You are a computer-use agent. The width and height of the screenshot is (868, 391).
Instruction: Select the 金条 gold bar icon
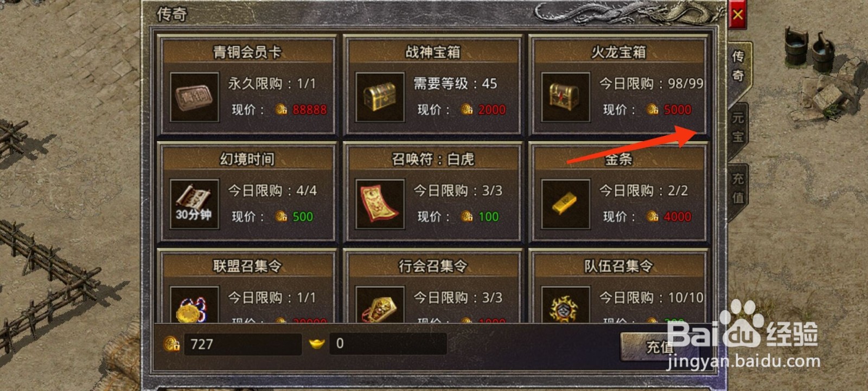tap(565, 204)
